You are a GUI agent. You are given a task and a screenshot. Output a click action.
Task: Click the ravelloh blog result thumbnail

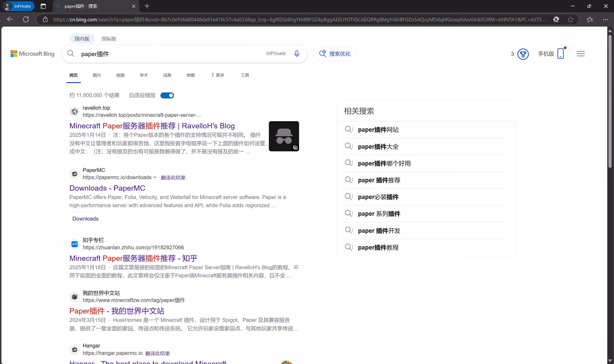point(284,136)
